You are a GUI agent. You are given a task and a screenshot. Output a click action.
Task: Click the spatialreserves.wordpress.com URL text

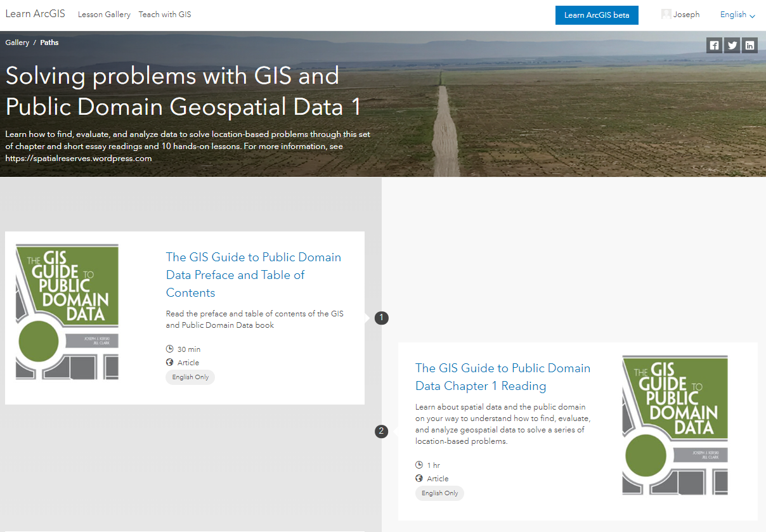click(79, 159)
